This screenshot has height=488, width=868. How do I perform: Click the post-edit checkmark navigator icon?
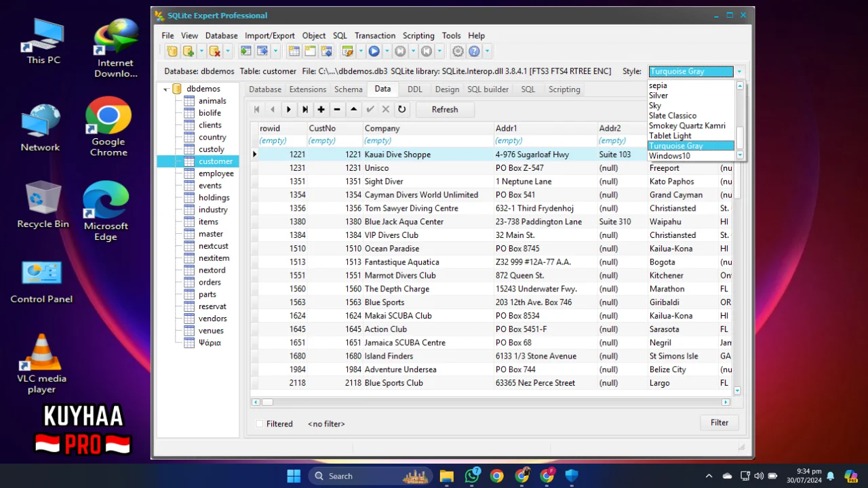coord(370,109)
